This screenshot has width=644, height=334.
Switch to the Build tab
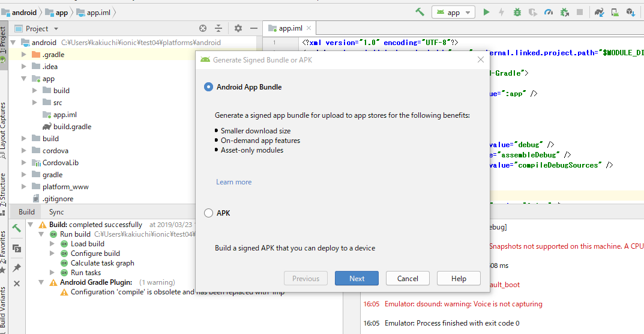click(26, 212)
